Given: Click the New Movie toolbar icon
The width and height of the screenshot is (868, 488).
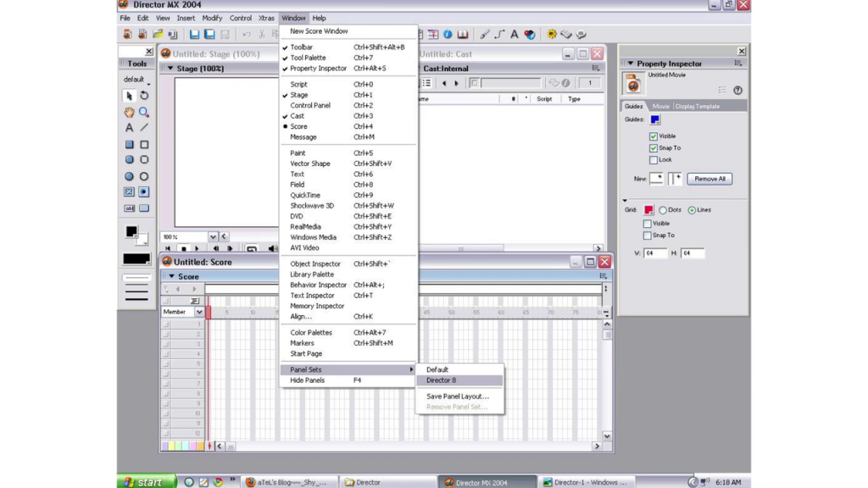Looking at the screenshot, I should pyautogui.click(x=127, y=34).
